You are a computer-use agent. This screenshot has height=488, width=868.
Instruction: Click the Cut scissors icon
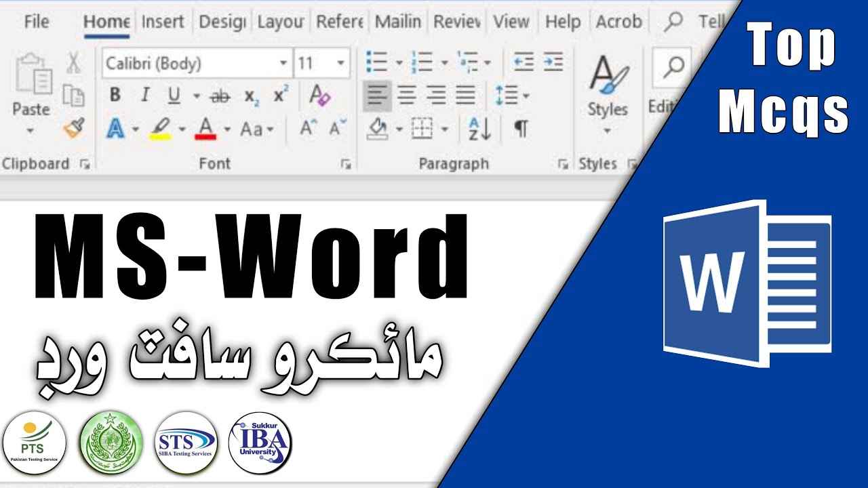click(73, 63)
